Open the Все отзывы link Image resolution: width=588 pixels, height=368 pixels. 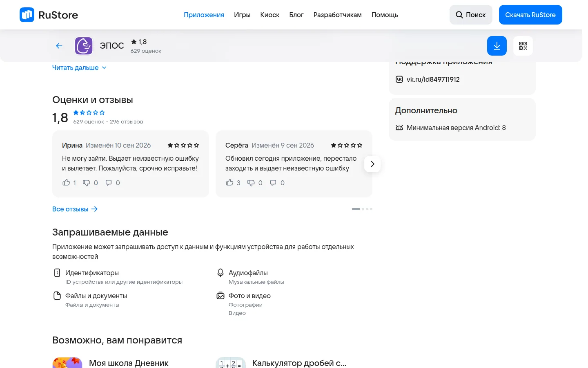(x=75, y=209)
